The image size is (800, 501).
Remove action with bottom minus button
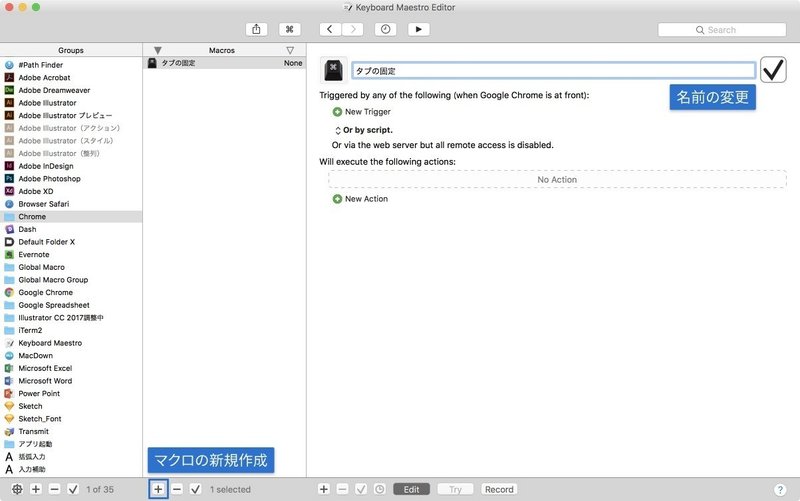[342, 489]
